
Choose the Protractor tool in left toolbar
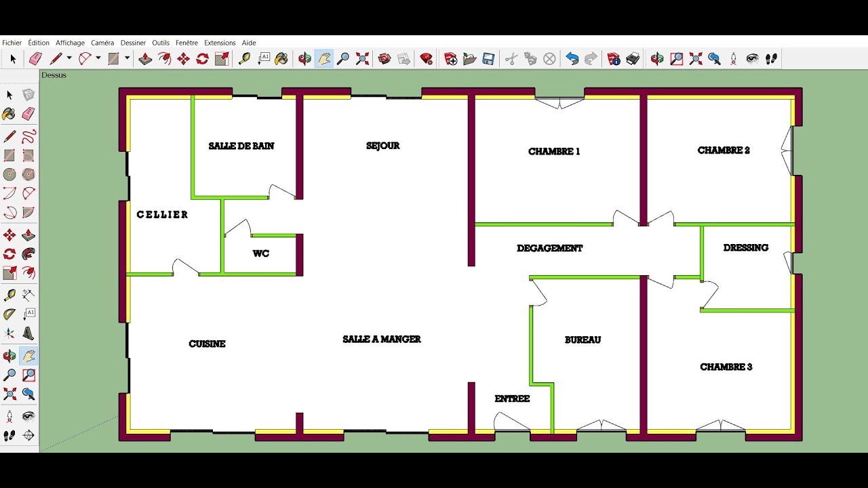point(9,314)
